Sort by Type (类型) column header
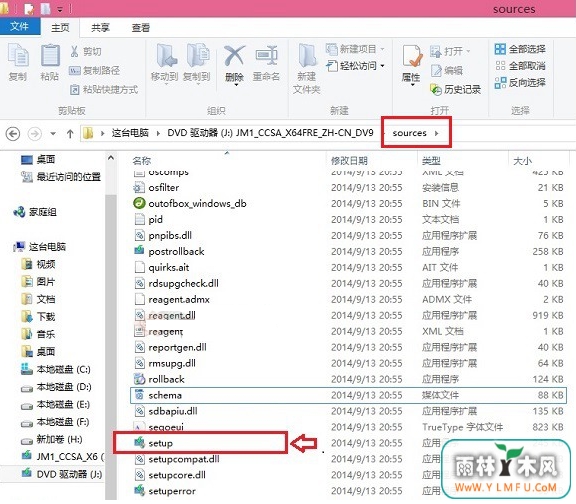Image resolution: width=576 pixels, height=504 pixels. point(431,161)
